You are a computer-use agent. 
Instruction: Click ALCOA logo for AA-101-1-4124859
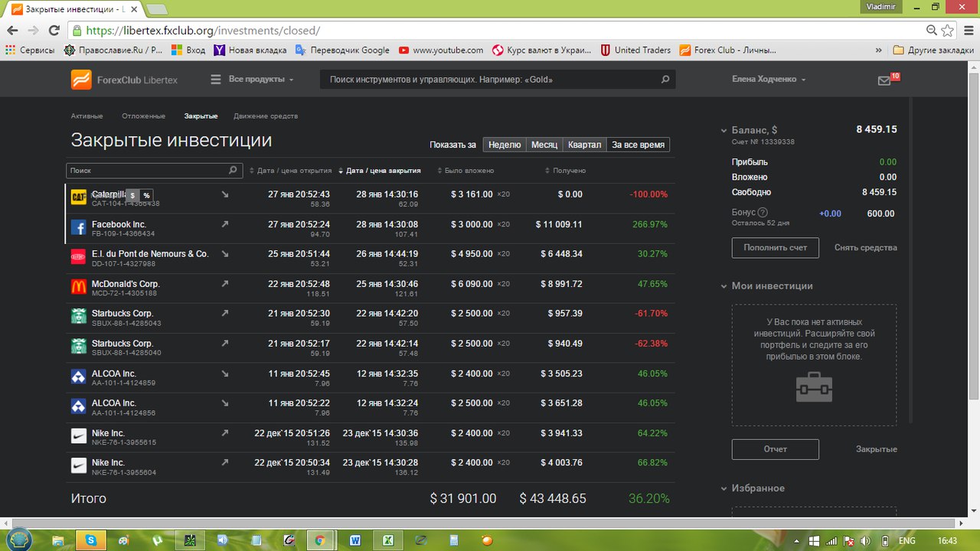(78, 377)
